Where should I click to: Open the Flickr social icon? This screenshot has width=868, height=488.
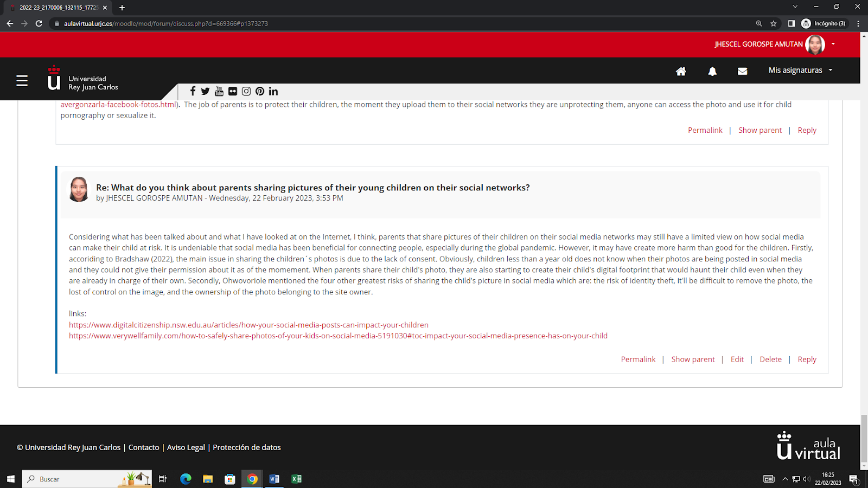pyautogui.click(x=233, y=91)
